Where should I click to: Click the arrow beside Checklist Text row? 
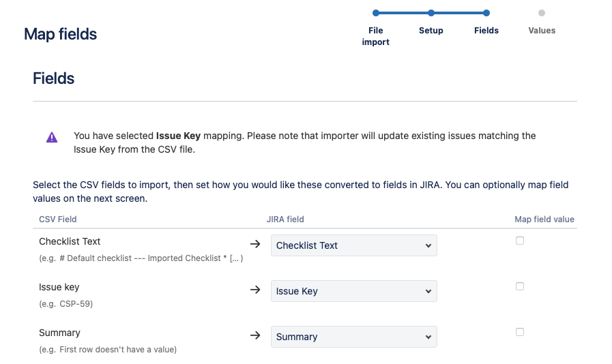point(255,244)
